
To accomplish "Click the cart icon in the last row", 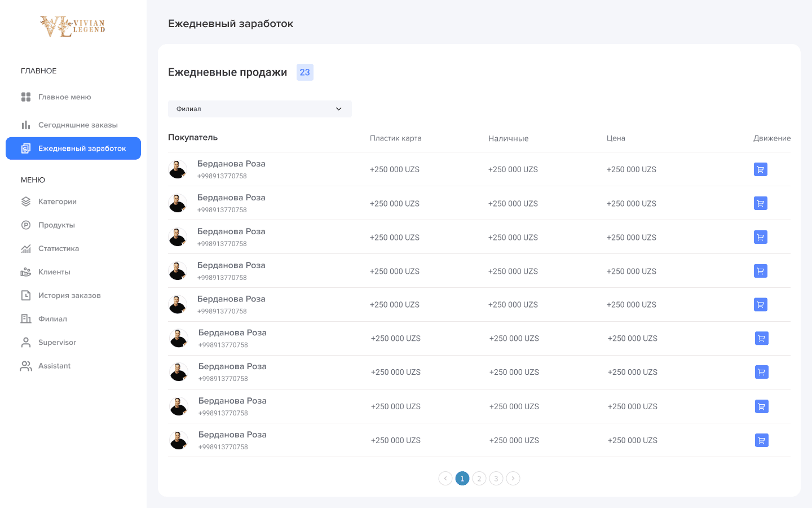I will 761,440.
